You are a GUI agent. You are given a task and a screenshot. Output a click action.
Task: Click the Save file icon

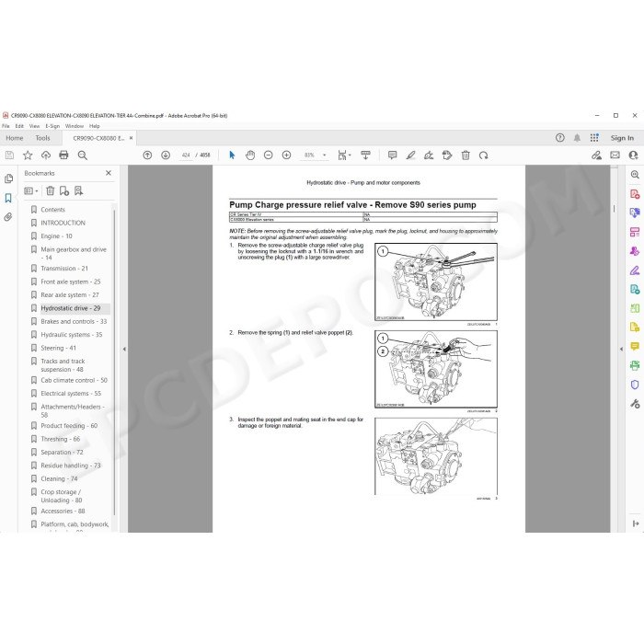pos(9,155)
